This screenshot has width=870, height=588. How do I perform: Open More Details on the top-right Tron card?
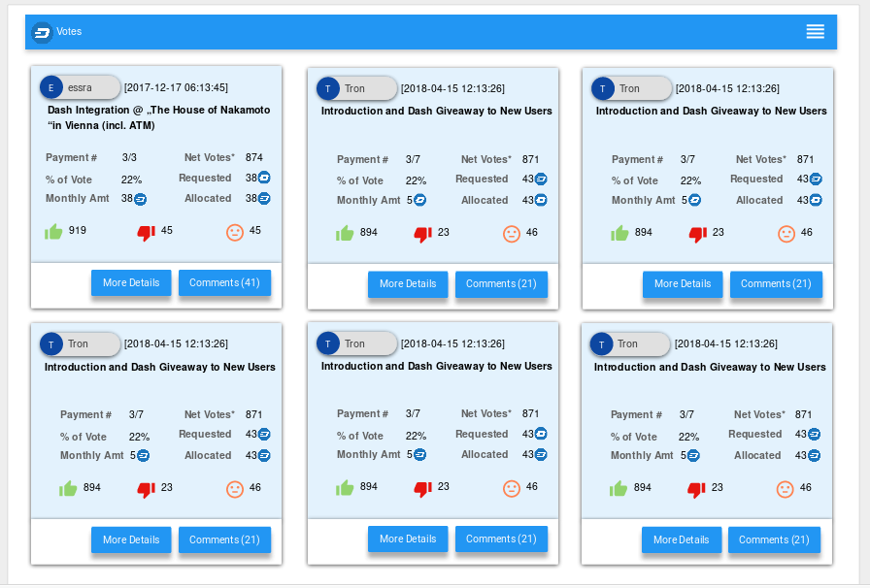click(x=683, y=284)
